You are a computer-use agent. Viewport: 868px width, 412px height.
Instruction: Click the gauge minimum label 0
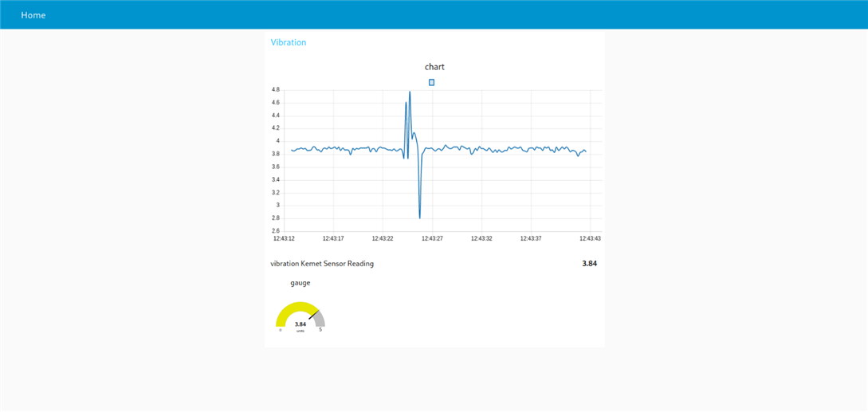pos(280,329)
